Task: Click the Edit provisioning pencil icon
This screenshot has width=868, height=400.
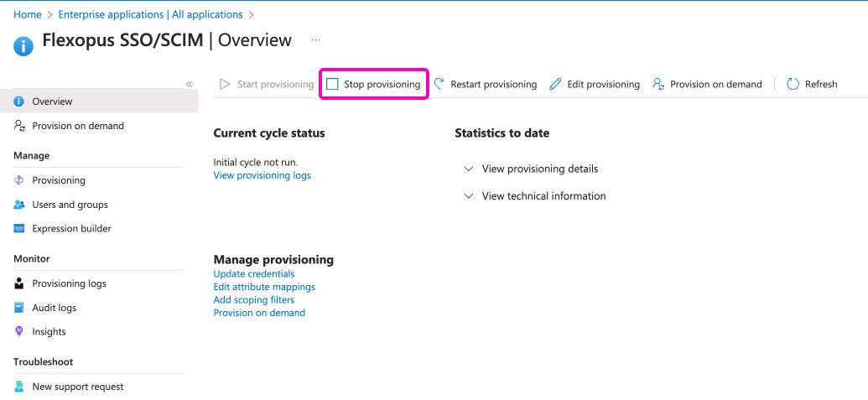Action: point(555,84)
